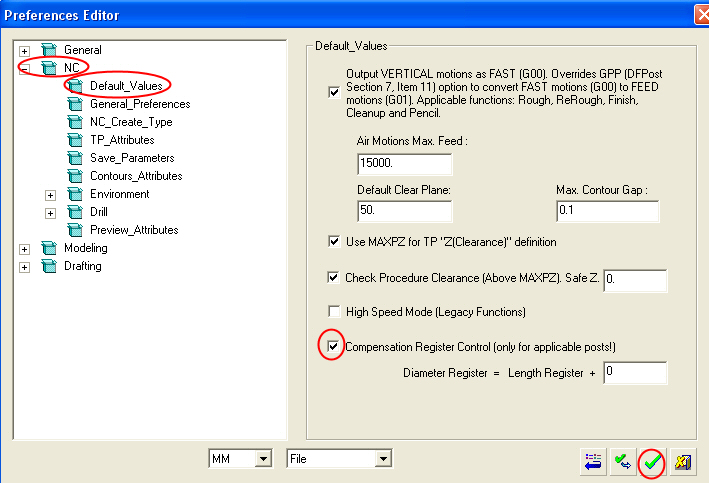This screenshot has height=483, width=709.
Task: Click the green checkmark OK button
Action: coord(653,462)
